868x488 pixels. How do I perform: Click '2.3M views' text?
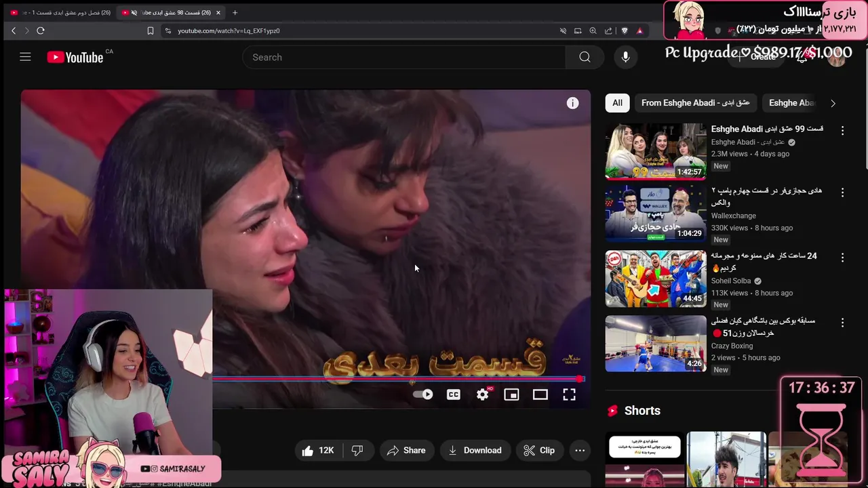(729, 154)
